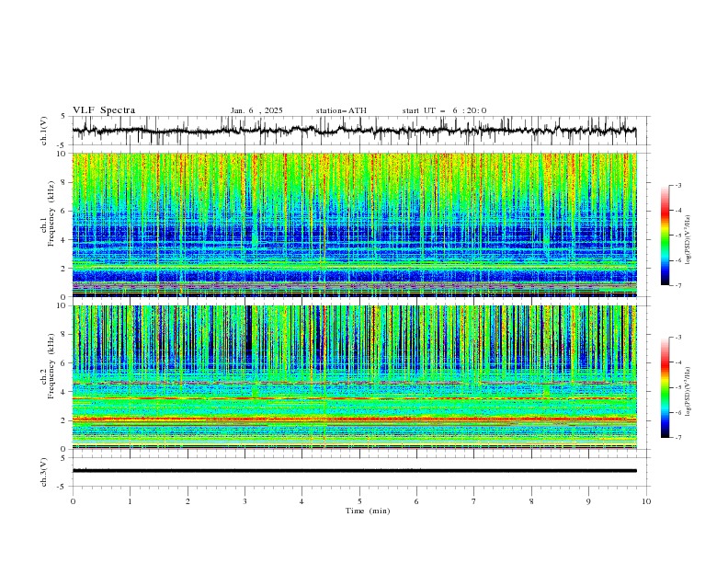Click time axis tick label "10"
Screen dimensions: 728x563
click(646, 501)
